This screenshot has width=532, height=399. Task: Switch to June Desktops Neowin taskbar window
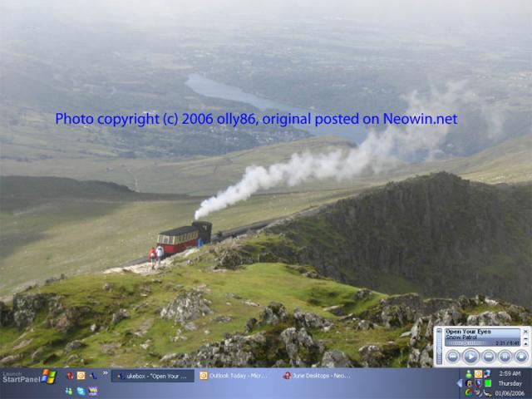[321, 376]
